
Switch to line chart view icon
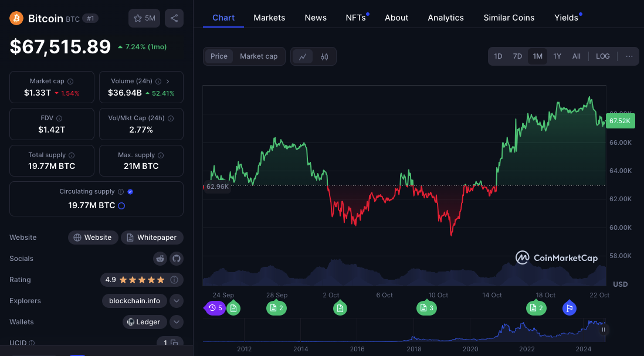[303, 57]
